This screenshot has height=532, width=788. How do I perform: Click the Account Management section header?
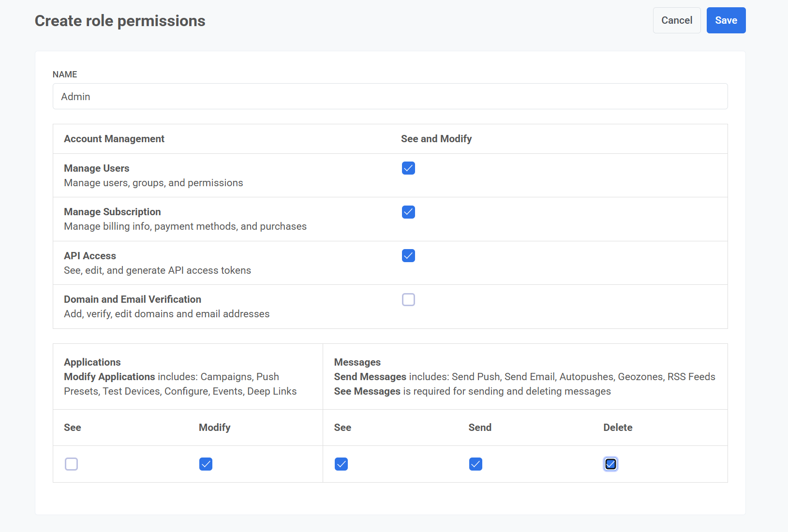tap(114, 139)
